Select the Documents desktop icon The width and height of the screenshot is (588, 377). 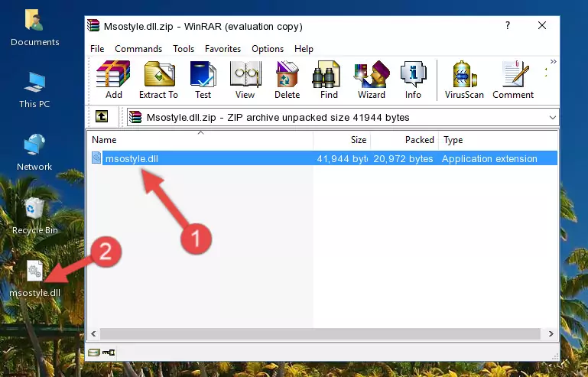click(x=34, y=28)
